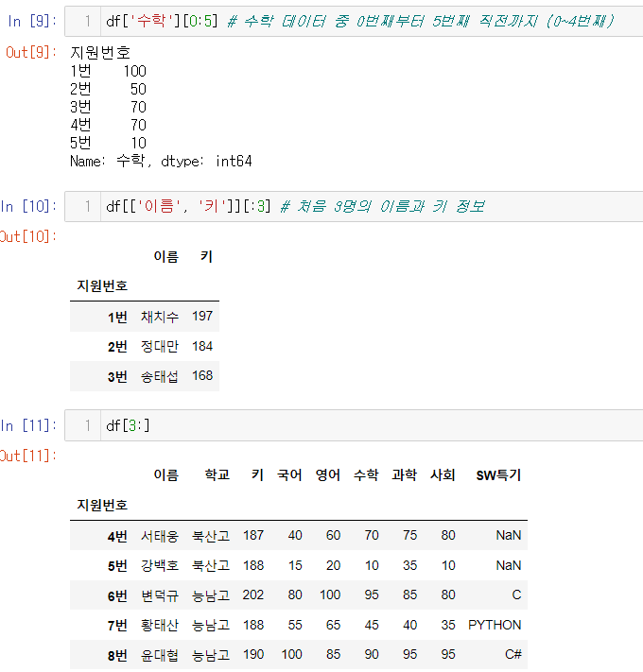Click the 윤대협 name cell

point(160,655)
